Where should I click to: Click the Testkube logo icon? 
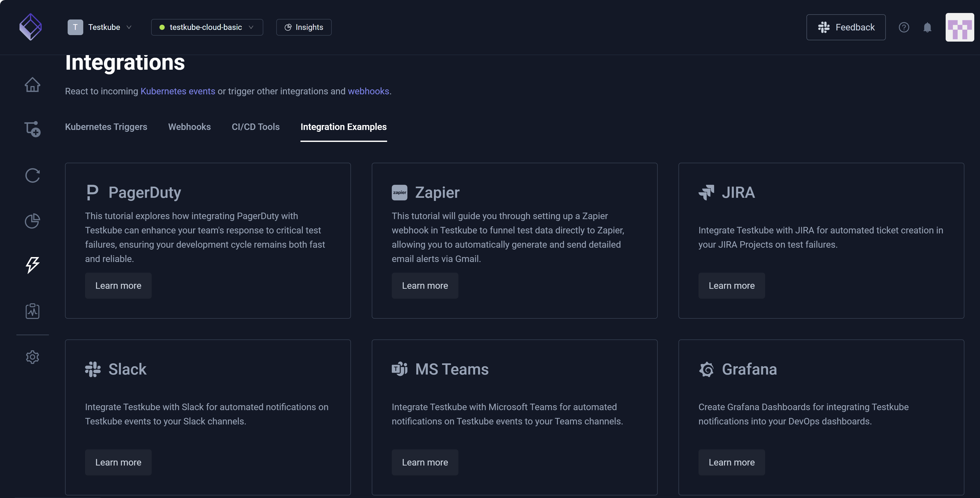30,27
